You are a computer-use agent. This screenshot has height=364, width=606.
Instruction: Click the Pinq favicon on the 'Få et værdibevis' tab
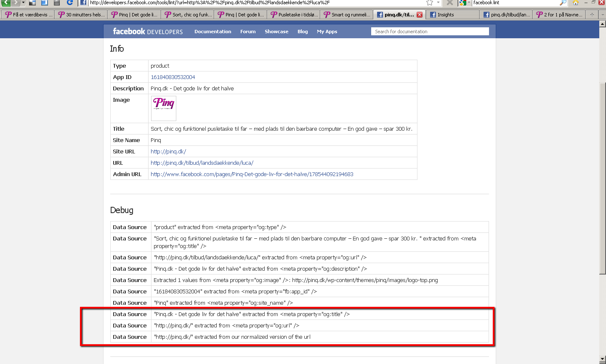[8, 15]
